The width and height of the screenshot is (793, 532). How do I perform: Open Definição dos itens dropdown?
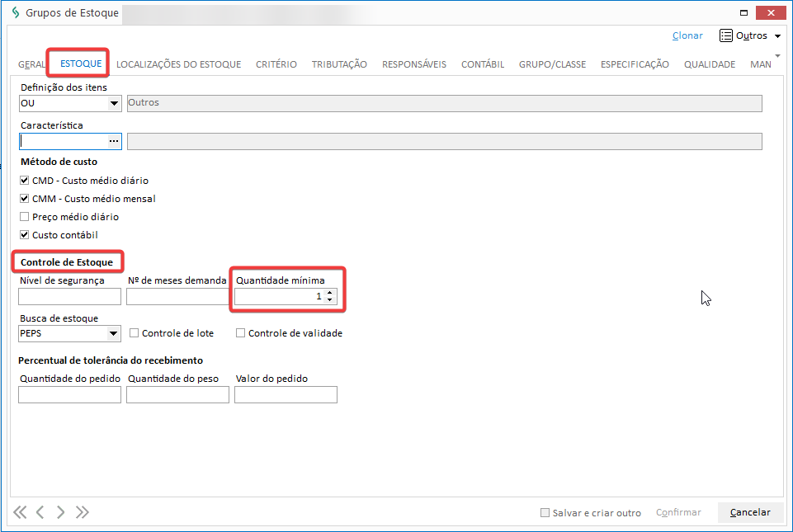pos(114,104)
